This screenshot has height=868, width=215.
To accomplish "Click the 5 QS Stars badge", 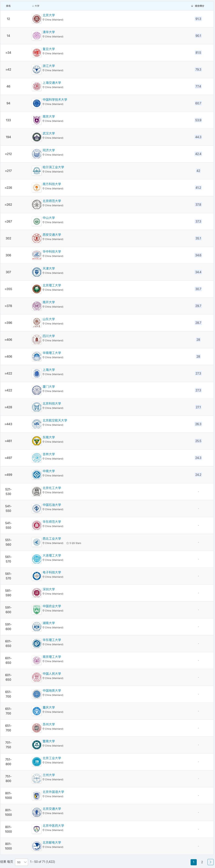I will click(x=74, y=543).
